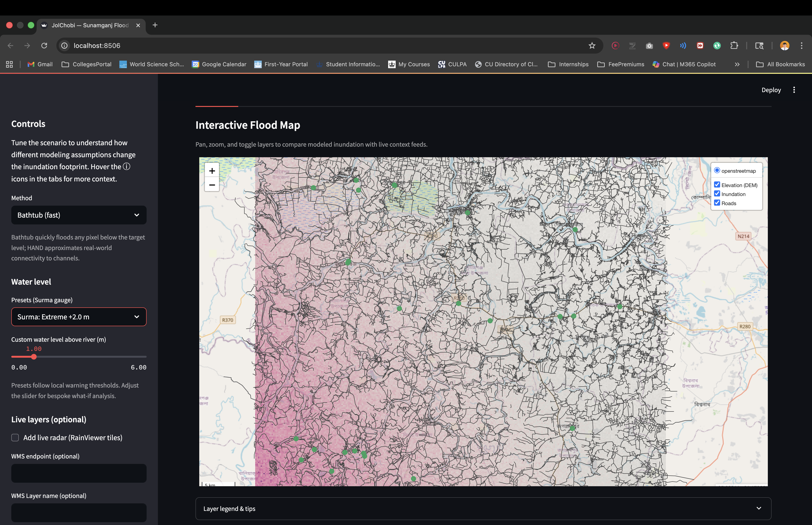This screenshot has width=812, height=525.
Task: Open the Internships bookmark folder
Action: (568, 64)
